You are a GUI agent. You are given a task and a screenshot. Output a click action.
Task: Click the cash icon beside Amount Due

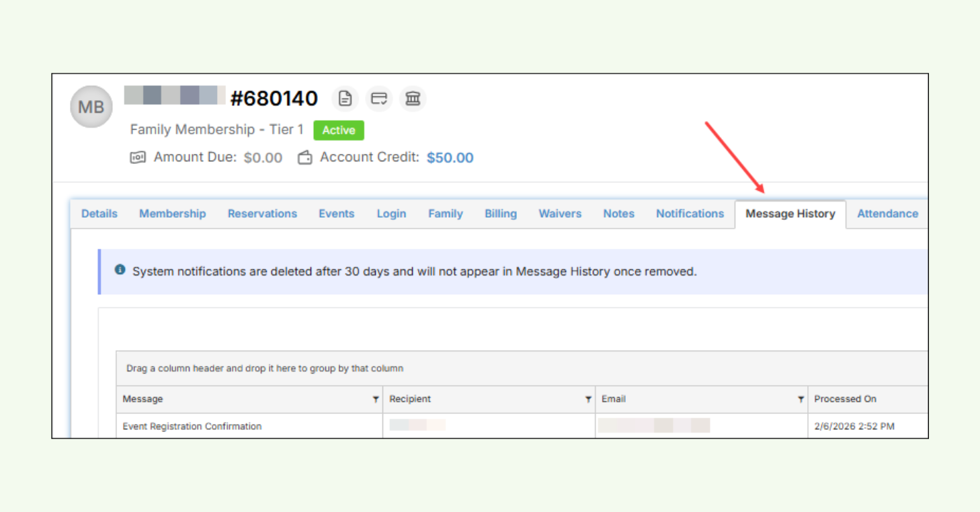pyautogui.click(x=138, y=157)
